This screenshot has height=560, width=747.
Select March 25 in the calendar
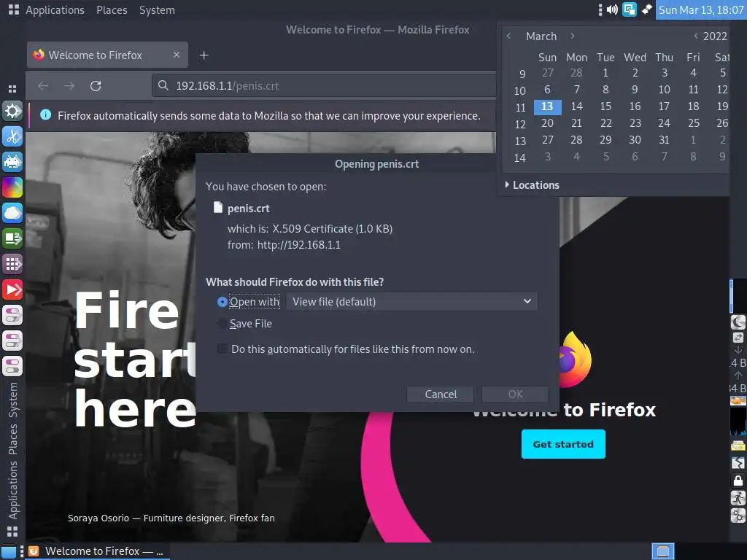[693, 122]
